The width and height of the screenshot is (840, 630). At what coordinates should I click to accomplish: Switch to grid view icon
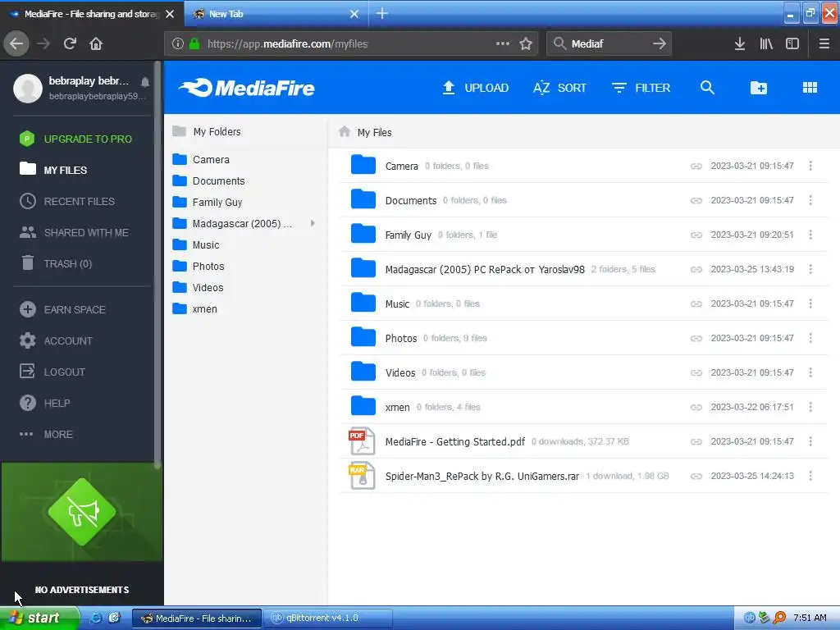tap(810, 88)
